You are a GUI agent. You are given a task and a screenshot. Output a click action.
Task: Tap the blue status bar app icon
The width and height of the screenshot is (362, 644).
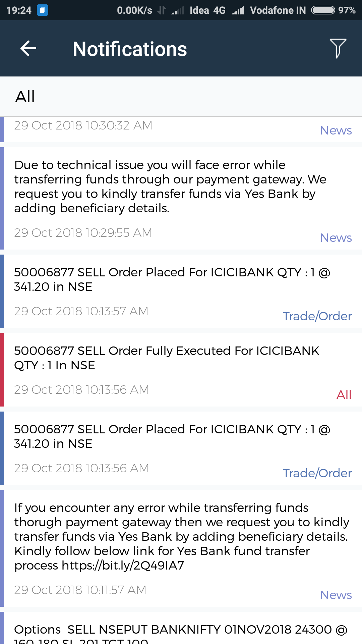[42, 10]
